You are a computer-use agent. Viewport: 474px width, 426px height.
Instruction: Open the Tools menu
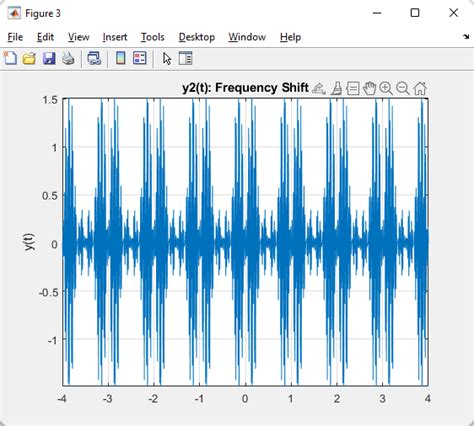(152, 37)
